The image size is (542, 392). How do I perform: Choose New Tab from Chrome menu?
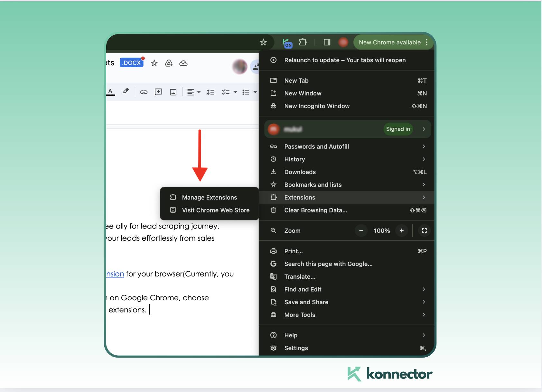click(347, 81)
